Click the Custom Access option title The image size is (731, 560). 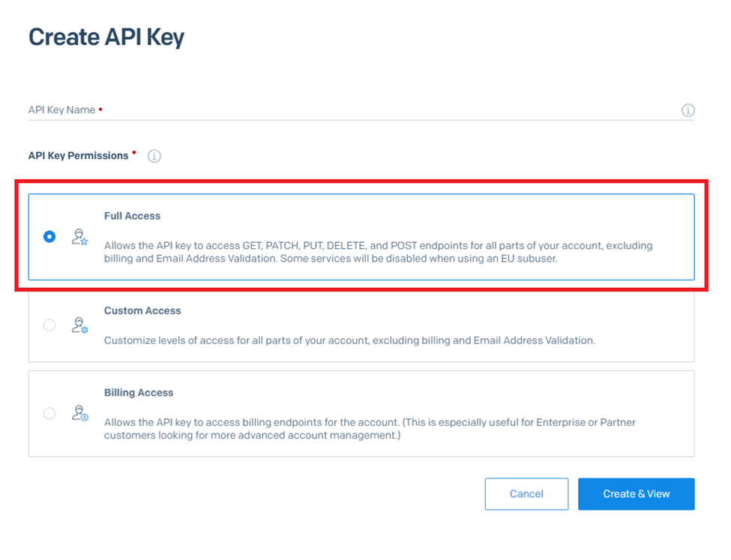pos(142,310)
